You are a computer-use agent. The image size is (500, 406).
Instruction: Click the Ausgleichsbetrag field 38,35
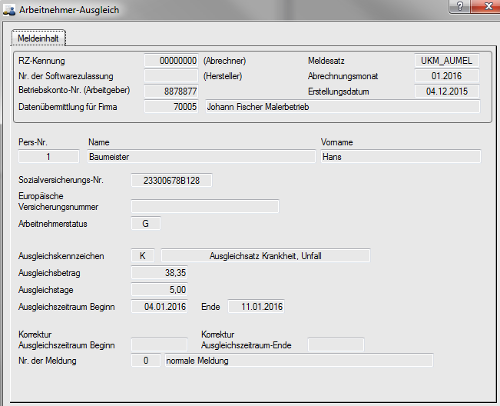[x=159, y=272]
